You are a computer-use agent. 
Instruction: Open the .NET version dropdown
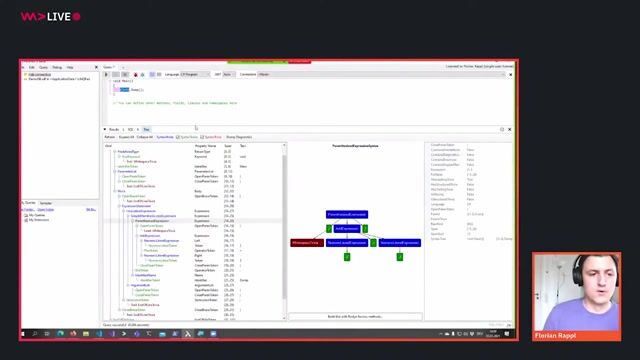[x=229, y=75]
